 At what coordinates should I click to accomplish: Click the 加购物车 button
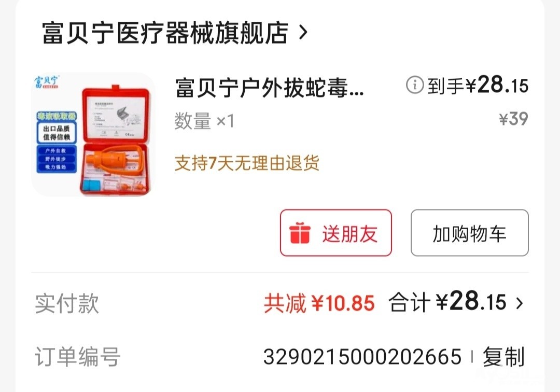tap(469, 233)
